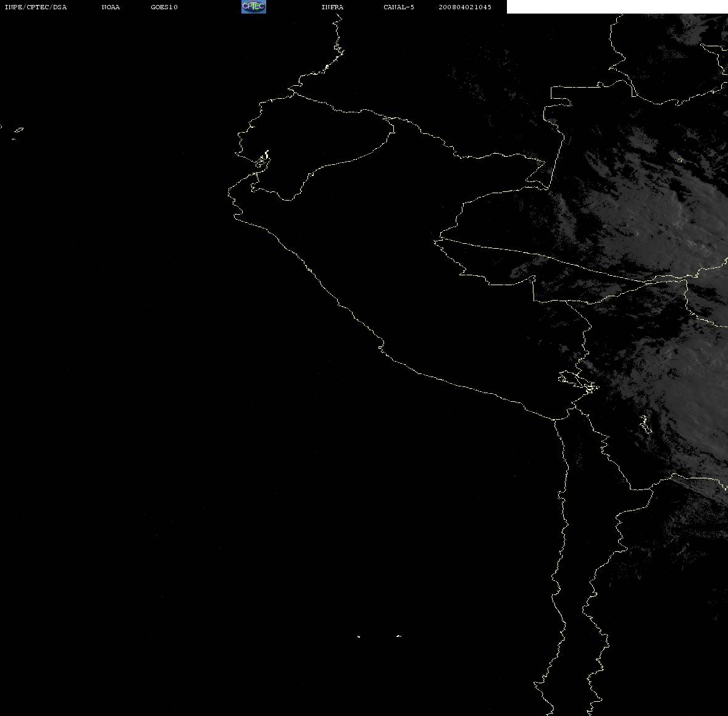Viewport: 728px width, 716px height.
Task: Select the 'CANAL-5' channel label
Action: tap(399, 7)
